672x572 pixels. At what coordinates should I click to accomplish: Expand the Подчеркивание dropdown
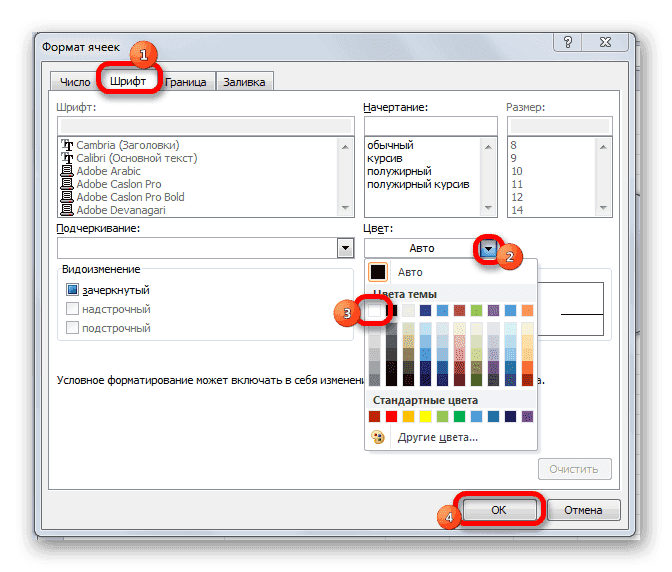[x=345, y=248]
